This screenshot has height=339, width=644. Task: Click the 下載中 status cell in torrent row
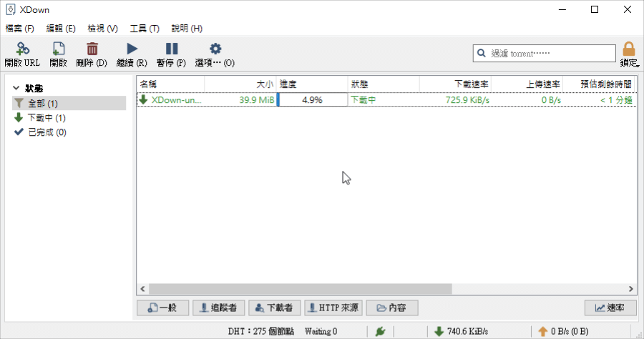click(363, 99)
